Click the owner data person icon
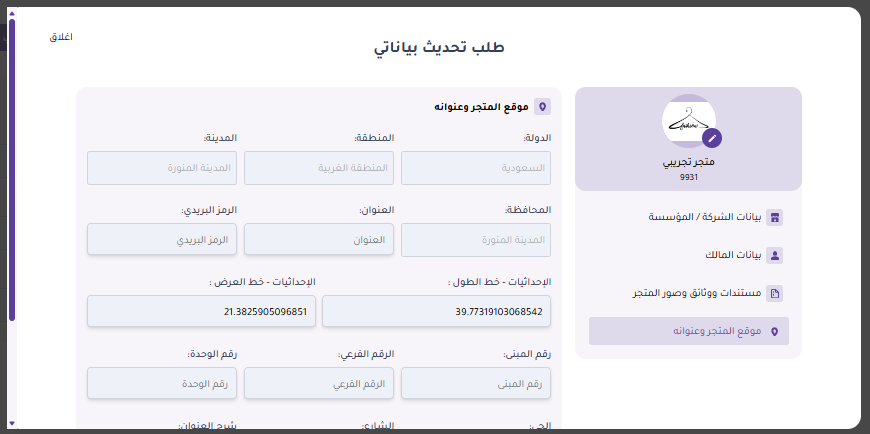870x434 pixels. (774, 255)
